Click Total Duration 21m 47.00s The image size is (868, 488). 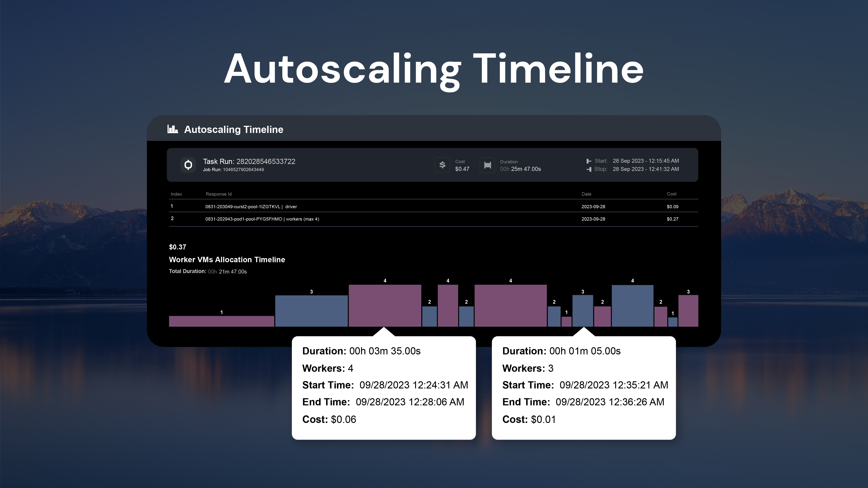[208, 272]
